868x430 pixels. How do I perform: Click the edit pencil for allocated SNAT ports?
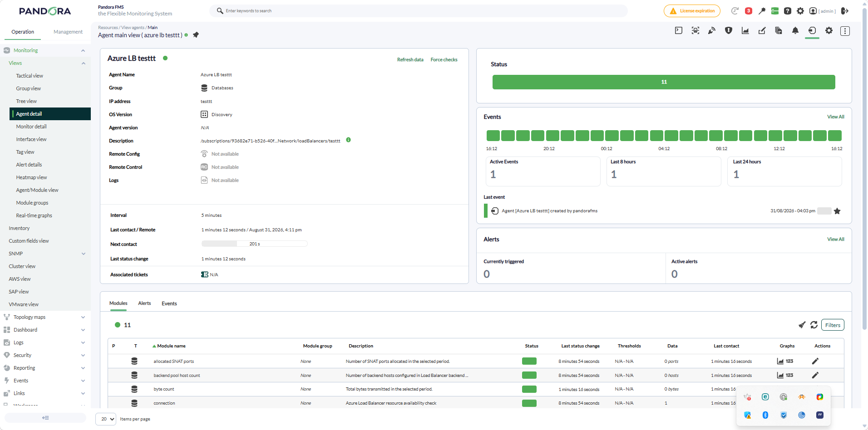tap(815, 361)
